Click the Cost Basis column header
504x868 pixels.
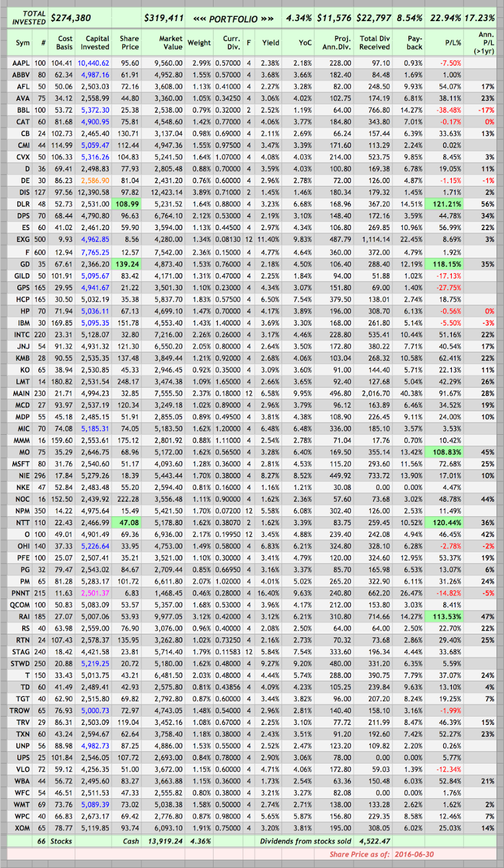pos(65,43)
